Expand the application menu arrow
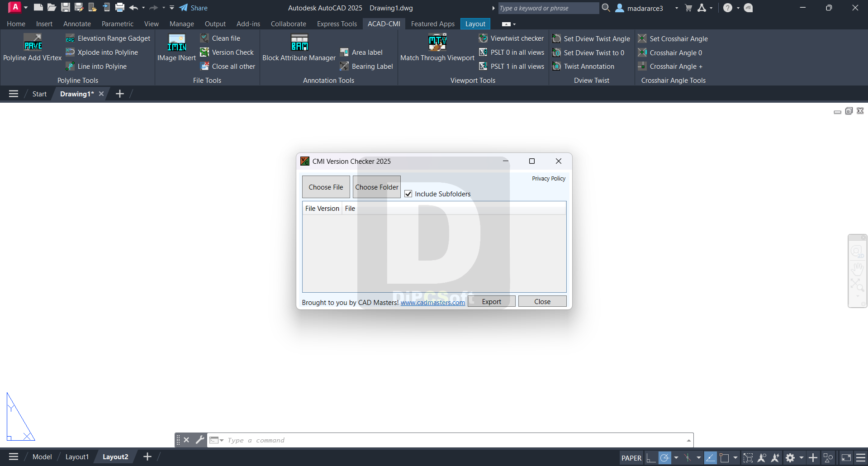The image size is (868, 466). click(x=26, y=8)
